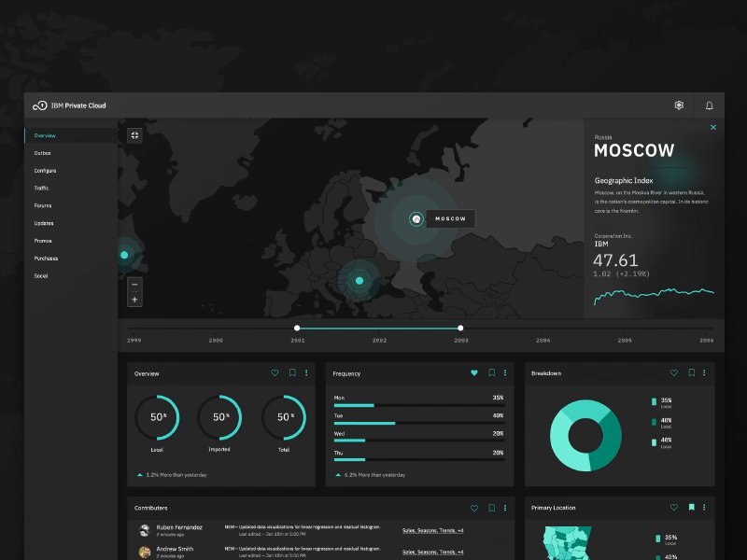Click the Mon 35% frequency bar
This screenshot has height=560, width=747.
[418, 405]
